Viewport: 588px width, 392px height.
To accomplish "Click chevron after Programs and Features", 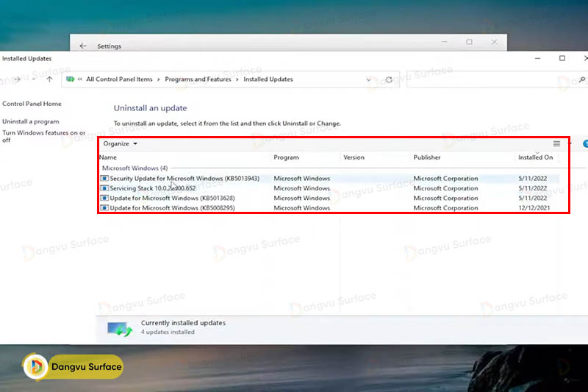I will tap(237, 79).
